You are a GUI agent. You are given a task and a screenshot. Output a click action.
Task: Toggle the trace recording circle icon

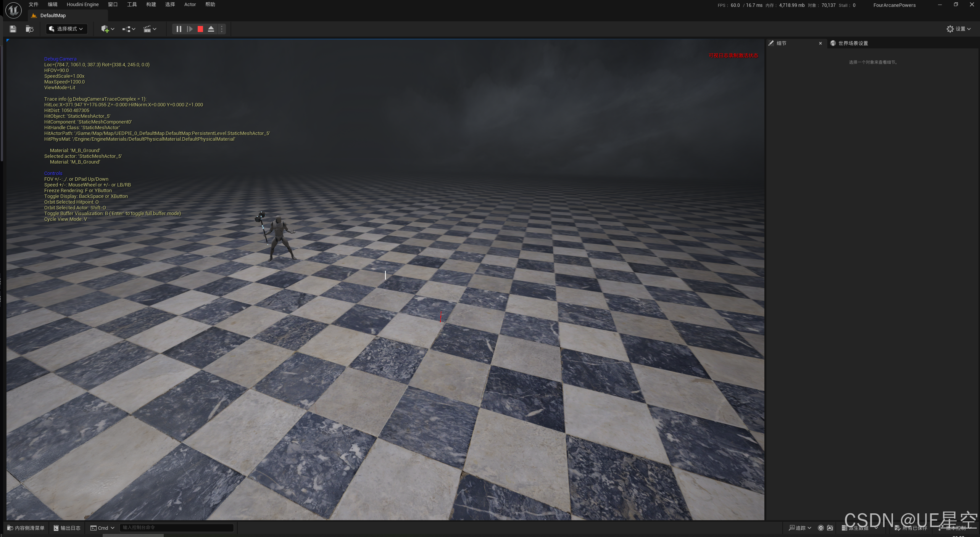821,528
